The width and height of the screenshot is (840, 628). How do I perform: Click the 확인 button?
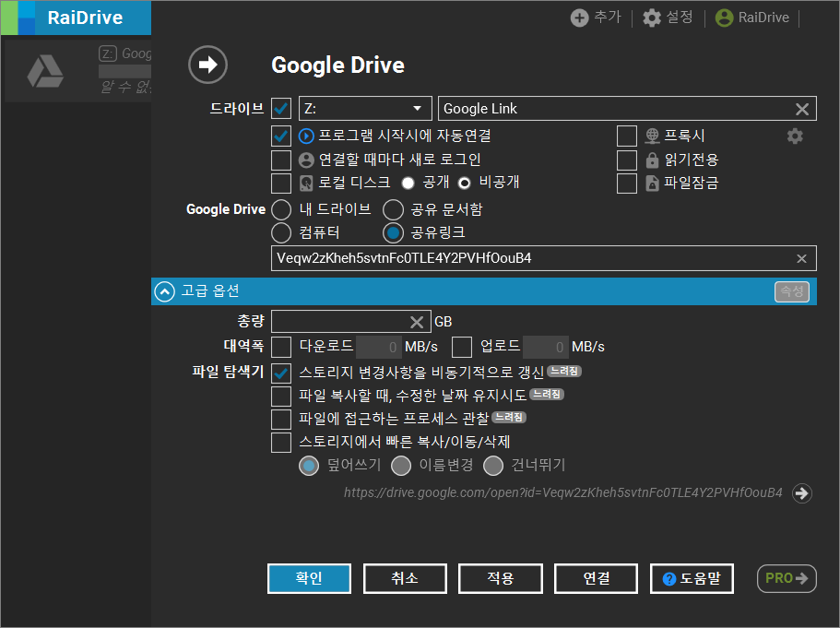pyautogui.click(x=309, y=579)
